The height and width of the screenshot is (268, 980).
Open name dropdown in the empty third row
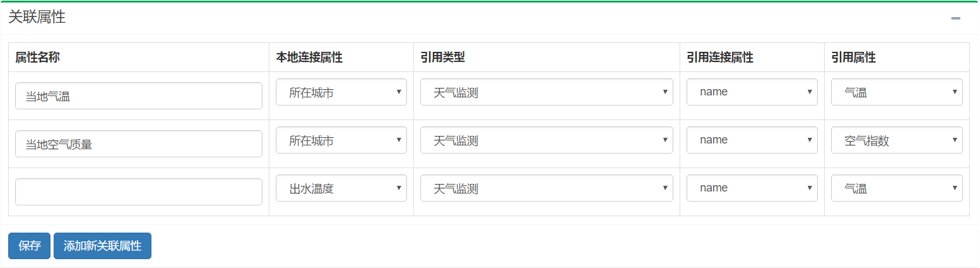pos(752,188)
